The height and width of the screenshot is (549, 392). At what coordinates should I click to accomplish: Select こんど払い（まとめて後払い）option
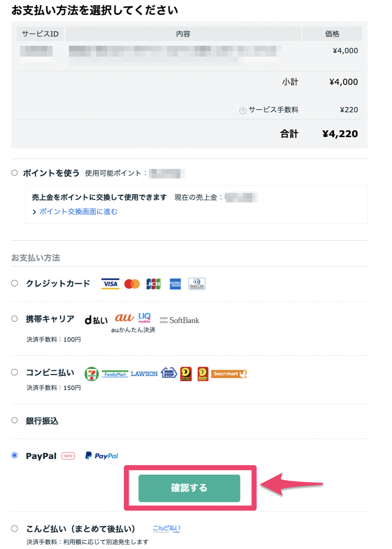pos(15,528)
